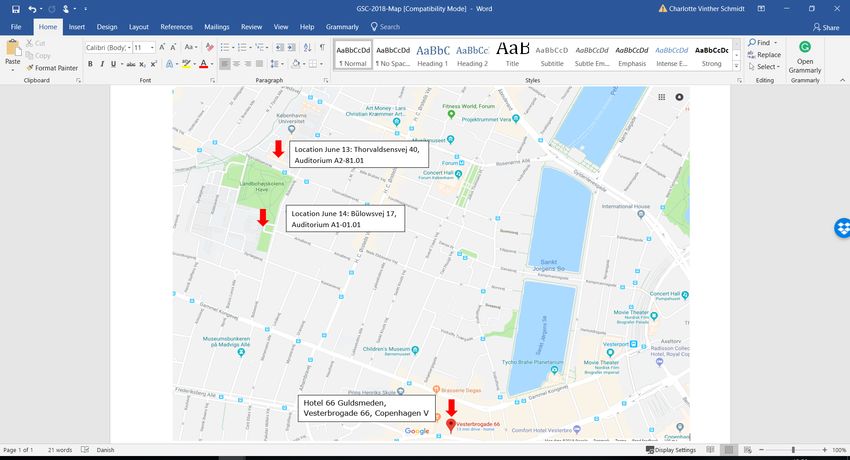Click the Share button
This screenshot has width=850, height=460.
coord(826,27)
